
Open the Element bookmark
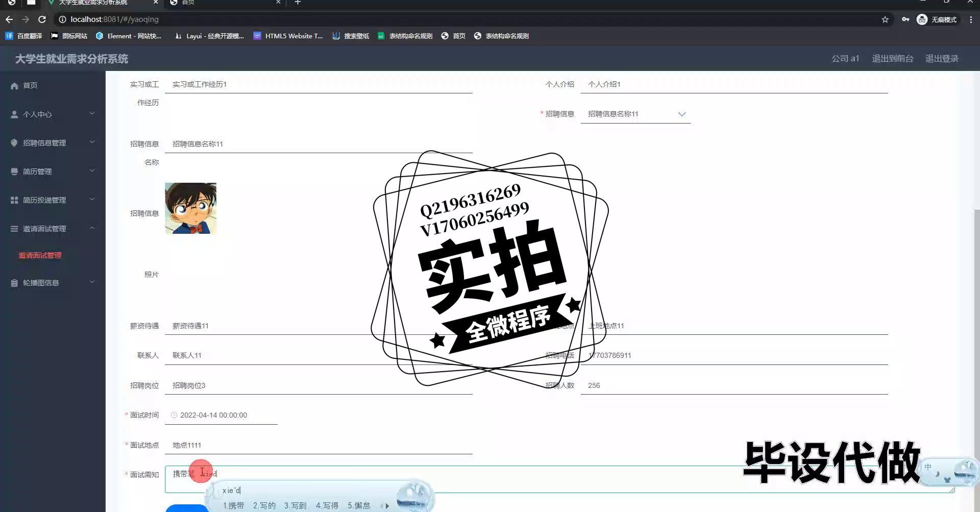click(129, 36)
